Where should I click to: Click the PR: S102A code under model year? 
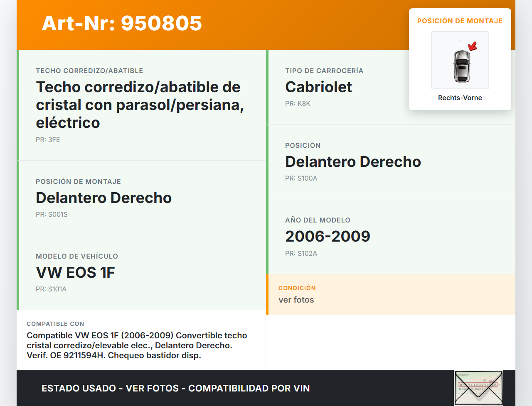301,253
